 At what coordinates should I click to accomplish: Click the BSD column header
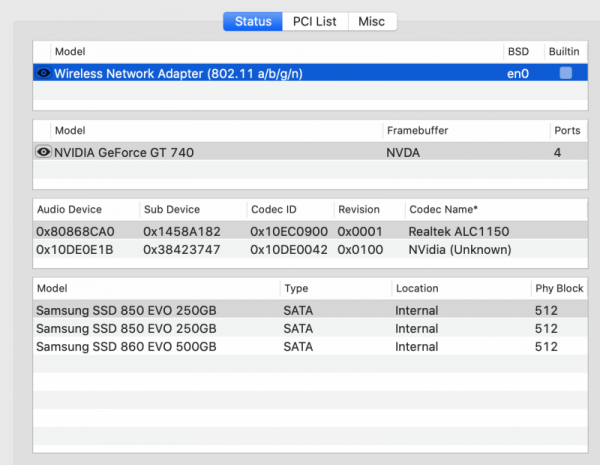[518, 51]
